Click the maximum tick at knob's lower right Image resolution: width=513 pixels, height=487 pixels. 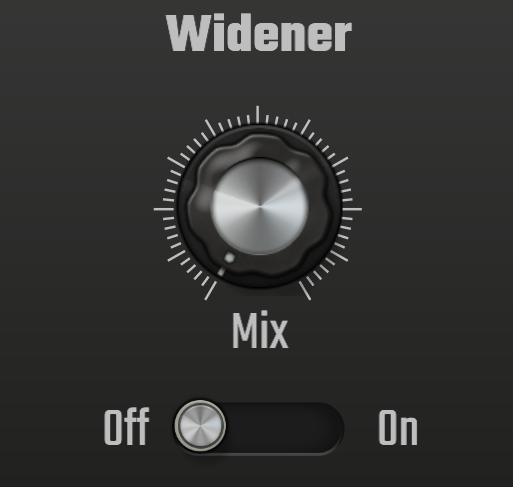tap(305, 291)
